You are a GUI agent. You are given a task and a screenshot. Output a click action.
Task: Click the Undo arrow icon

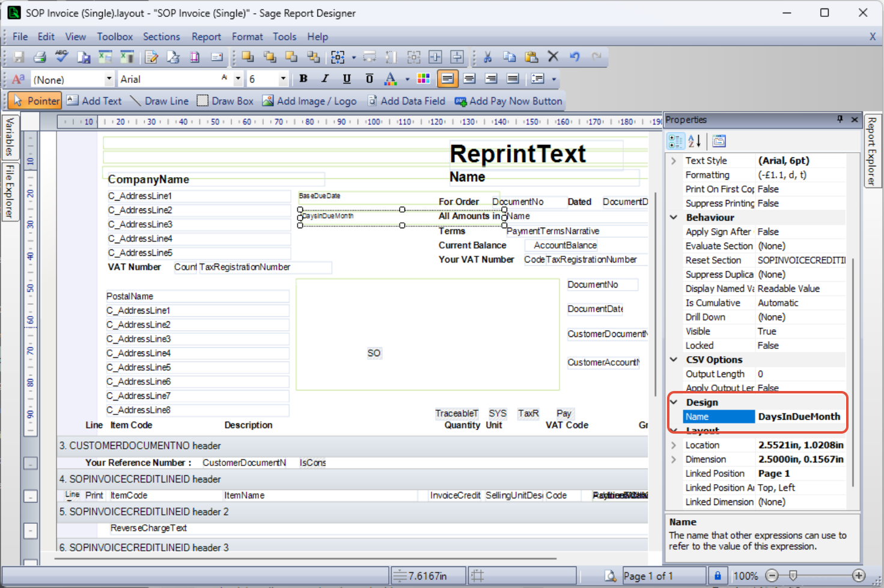[x=575, y=56]
